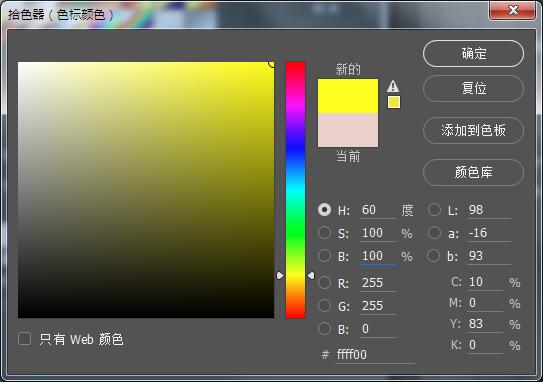Select the H hue radio button
Image resolution: width=543 pixels, height=382 pixels.
[x=324, y=210]
